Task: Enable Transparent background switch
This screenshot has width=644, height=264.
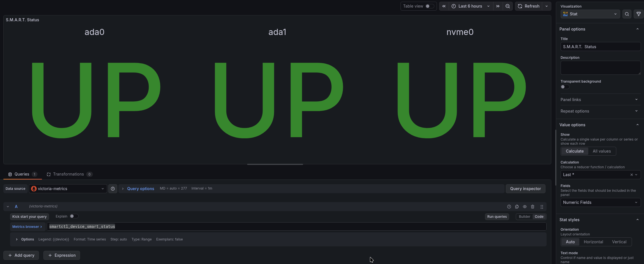Action: [565, 87]
